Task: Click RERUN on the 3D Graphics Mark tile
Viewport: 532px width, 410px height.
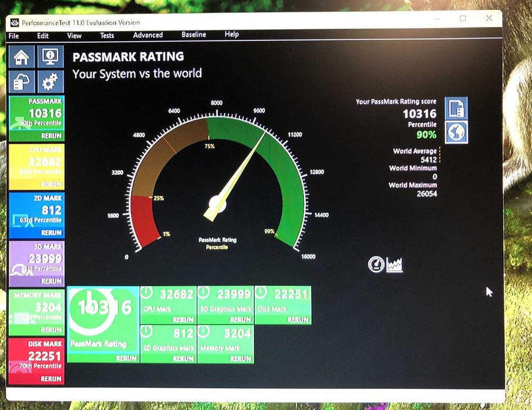Action: (241, 320)
